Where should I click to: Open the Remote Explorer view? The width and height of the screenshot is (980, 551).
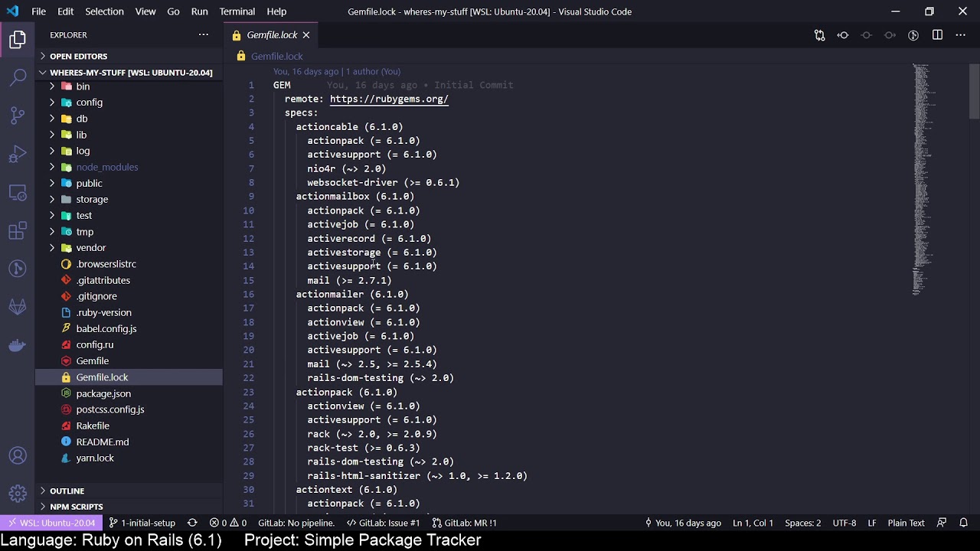[x=18, y=192]
